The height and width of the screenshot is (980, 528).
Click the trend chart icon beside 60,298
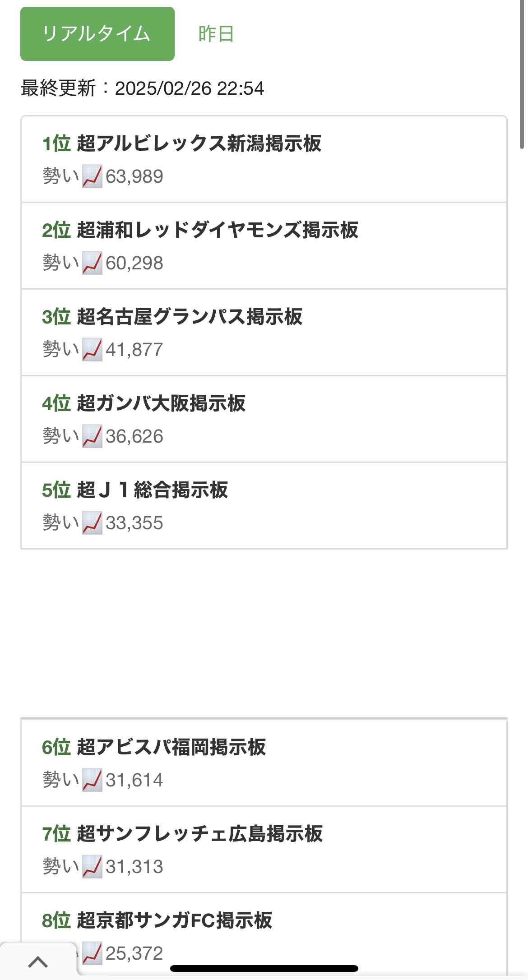92,263
